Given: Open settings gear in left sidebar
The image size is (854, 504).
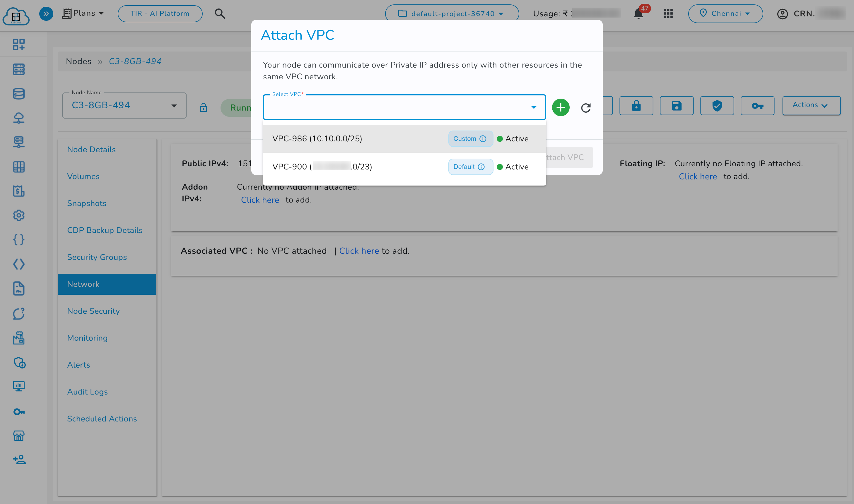Looking at the screenshot, I should (x=19, y=215).
